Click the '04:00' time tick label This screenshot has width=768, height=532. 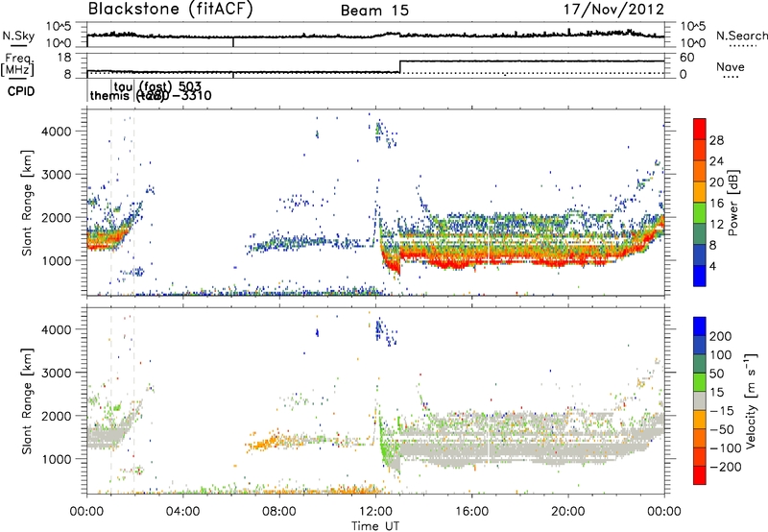183,512
